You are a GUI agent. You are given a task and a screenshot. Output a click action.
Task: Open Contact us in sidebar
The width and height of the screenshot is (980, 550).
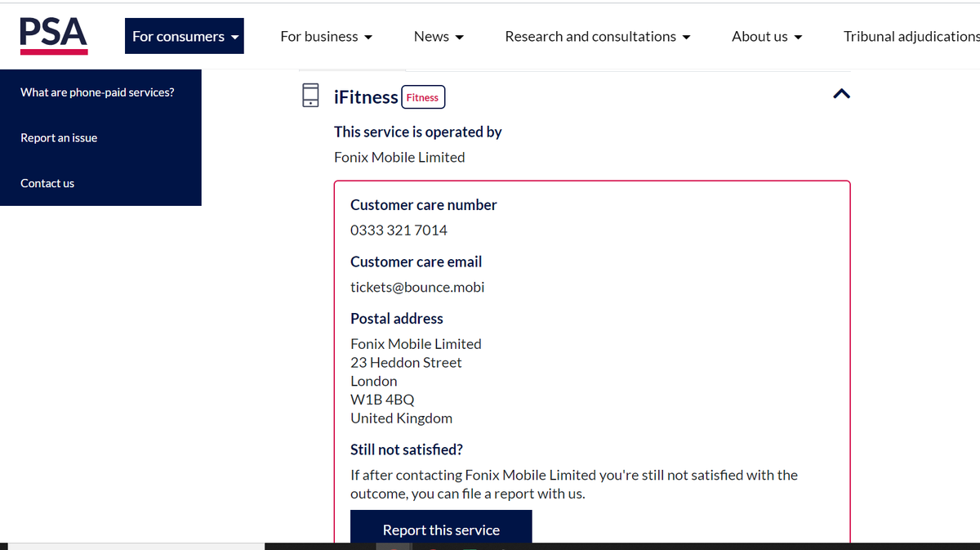(x=47, y=183)
